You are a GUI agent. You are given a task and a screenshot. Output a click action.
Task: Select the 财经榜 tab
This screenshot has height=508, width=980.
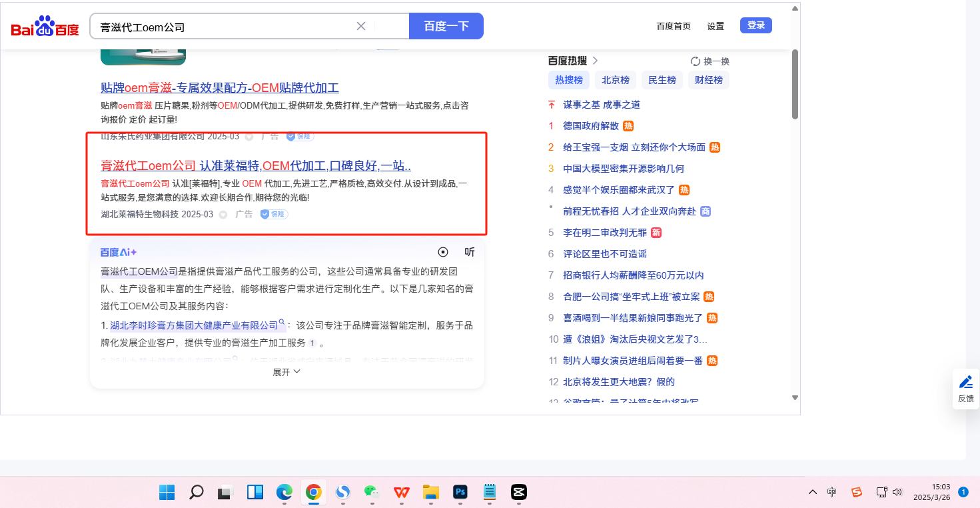coord(709,80)
